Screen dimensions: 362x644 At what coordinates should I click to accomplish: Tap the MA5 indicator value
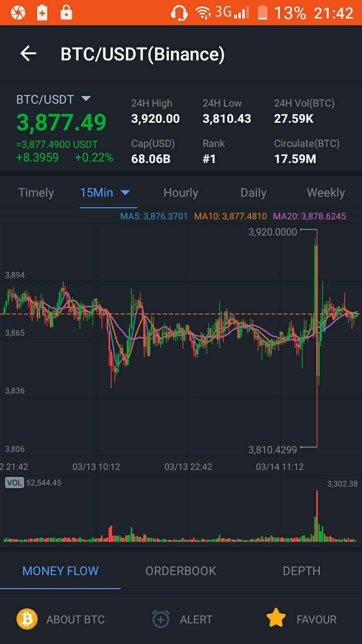(154, 216)
